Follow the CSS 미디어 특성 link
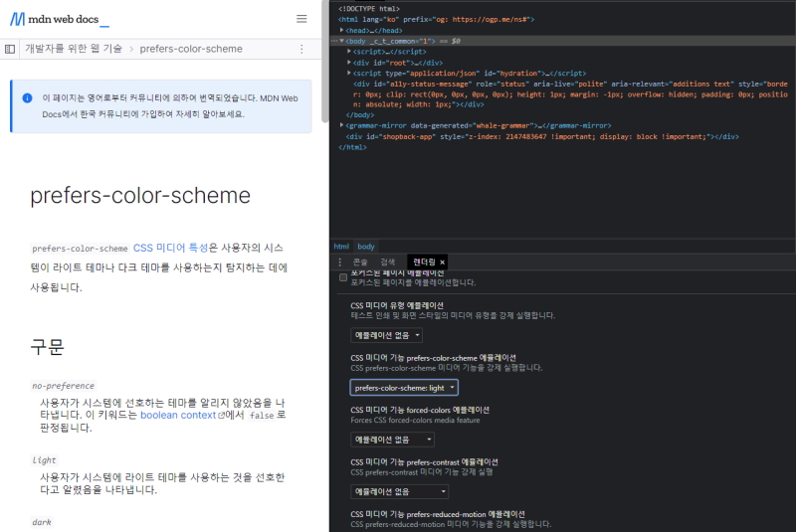The image size is (796, 532). tap(170, 248)
